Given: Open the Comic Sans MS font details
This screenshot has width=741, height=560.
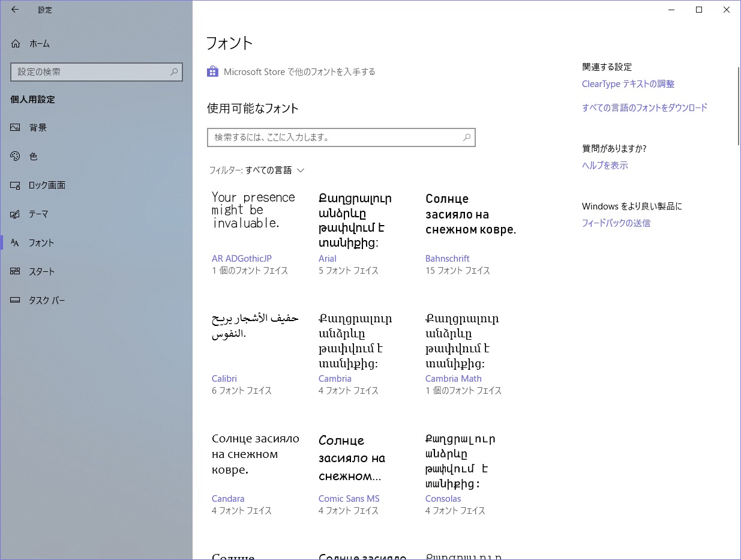Looking at the screenshot, I should point(349,499).
